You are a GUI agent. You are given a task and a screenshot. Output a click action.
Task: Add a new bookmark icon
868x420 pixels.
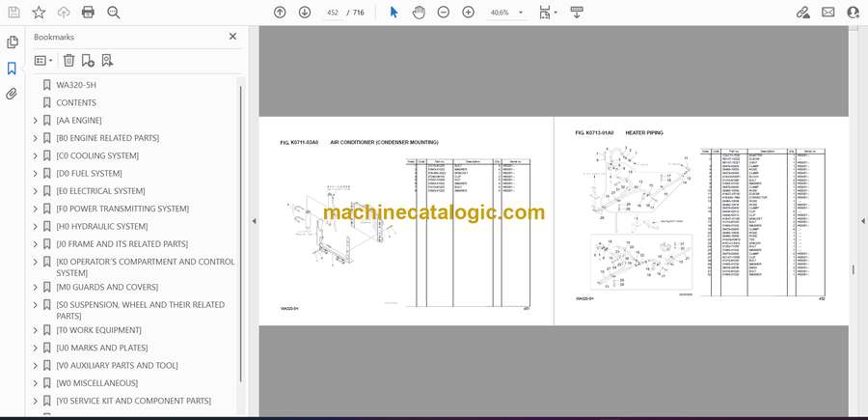point(88,61)
